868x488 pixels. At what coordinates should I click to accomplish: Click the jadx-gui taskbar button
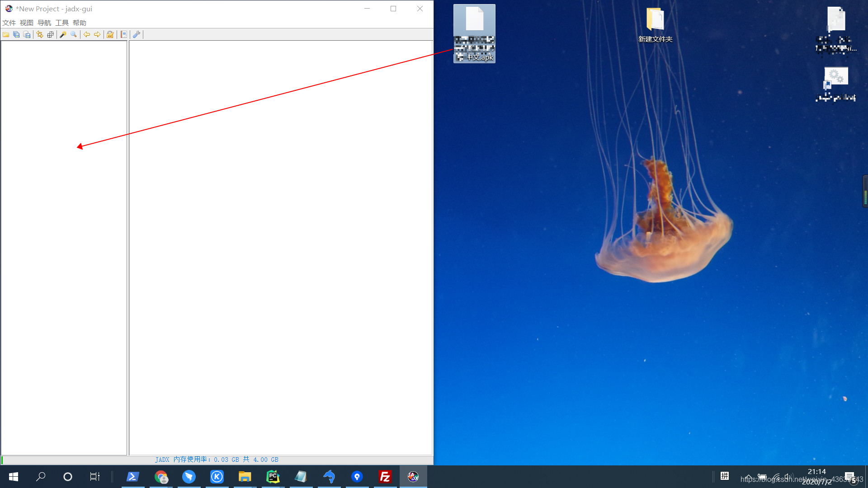[413, 477]
